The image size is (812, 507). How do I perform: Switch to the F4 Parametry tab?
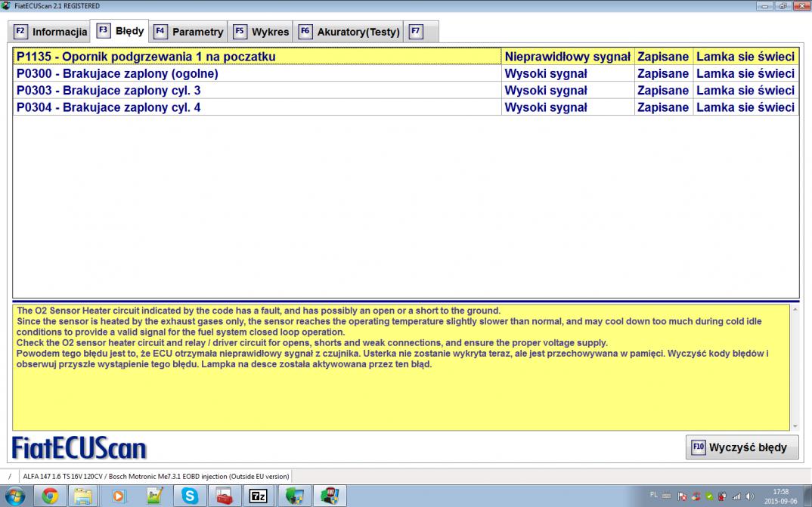[x=188, y=32]
